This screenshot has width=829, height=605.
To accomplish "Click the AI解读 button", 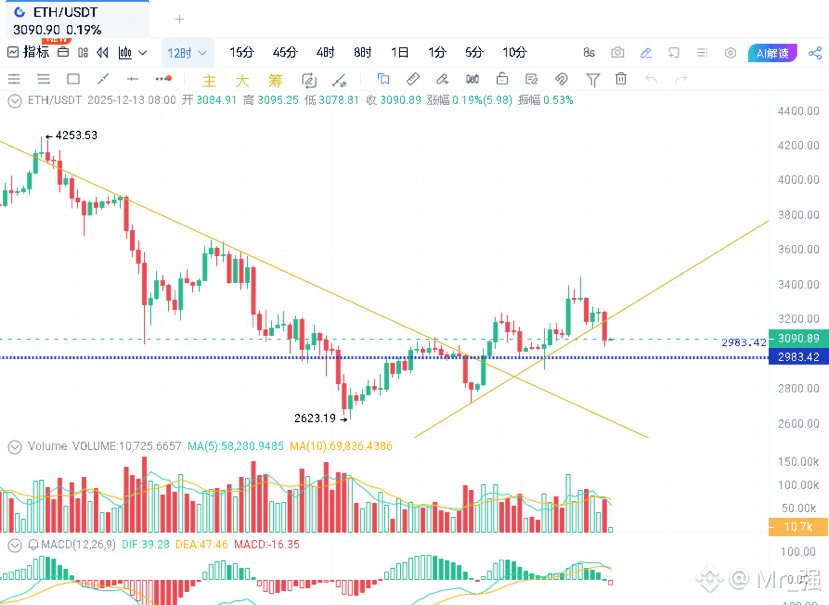I will tap(771, 53).
